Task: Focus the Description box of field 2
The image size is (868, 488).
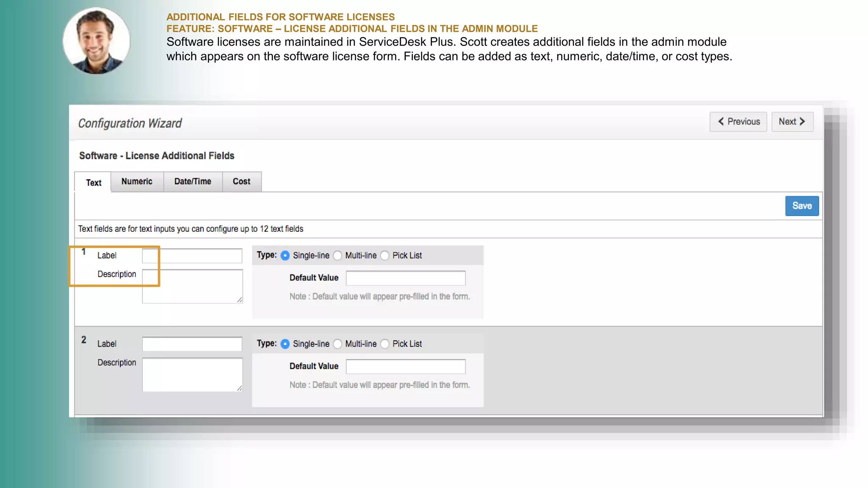Action: [192, 375]
